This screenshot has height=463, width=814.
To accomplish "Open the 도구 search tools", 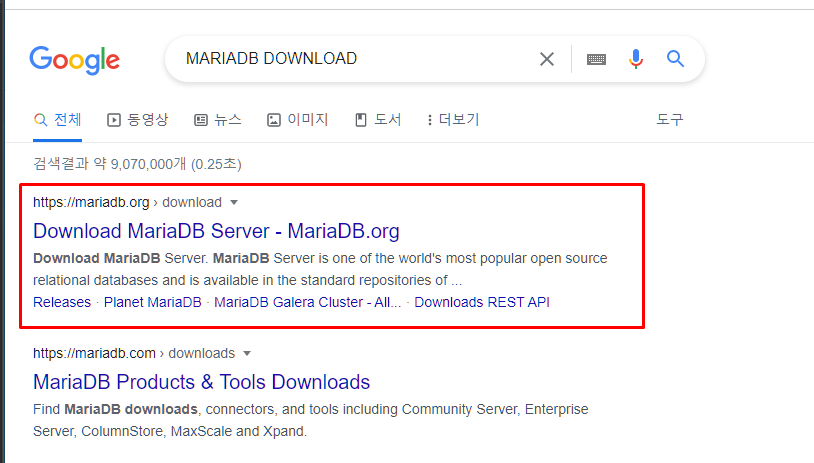I will click(670, 120).
